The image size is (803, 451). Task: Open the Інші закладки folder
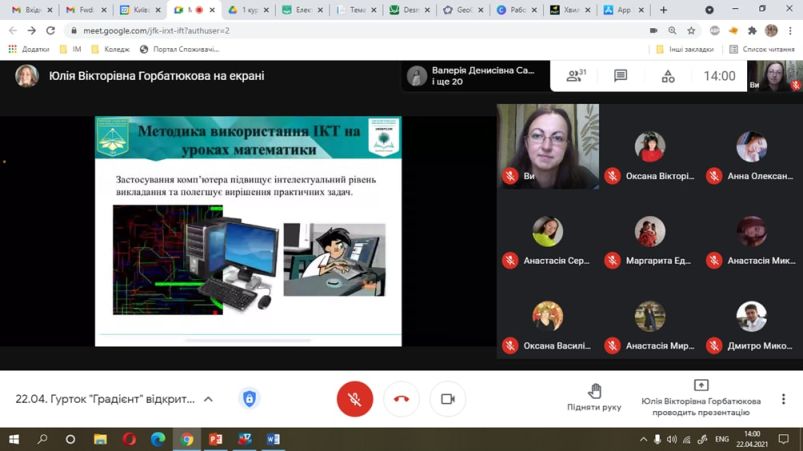click(685, 49)
